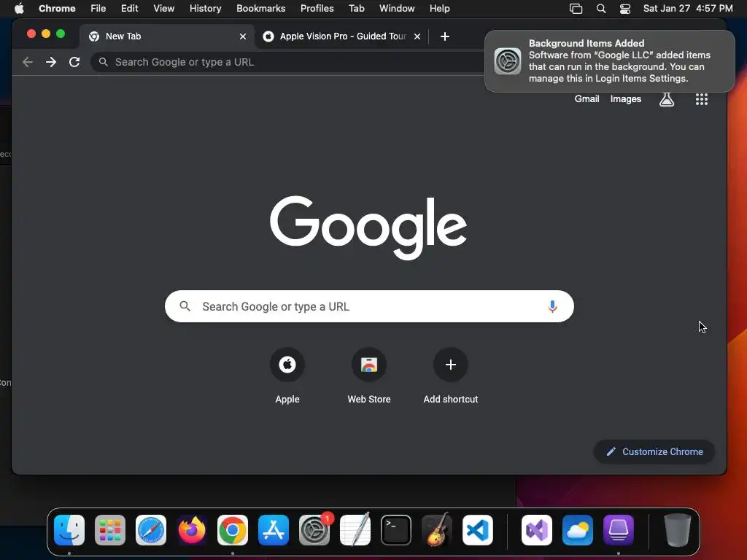The width and height of the screenshot is (747, 560).
Task: Open Search Labs flask icon
Action: point(667,99)
